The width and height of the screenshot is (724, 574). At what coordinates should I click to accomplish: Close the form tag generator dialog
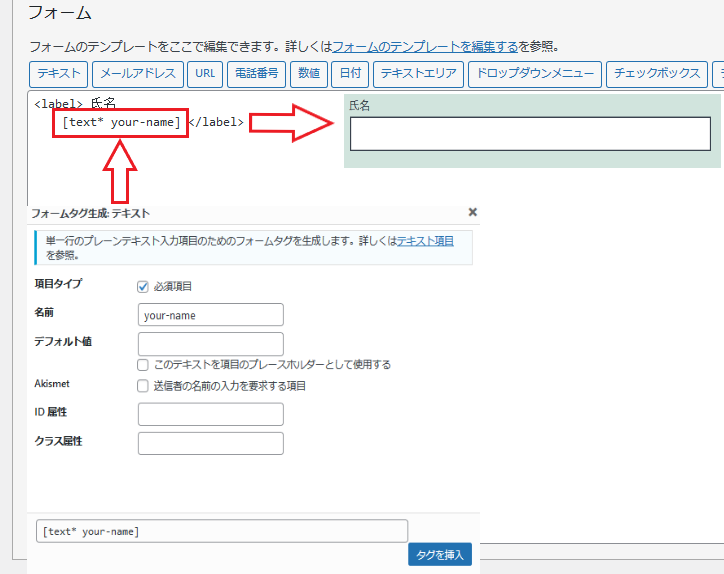tap(473, 212)
